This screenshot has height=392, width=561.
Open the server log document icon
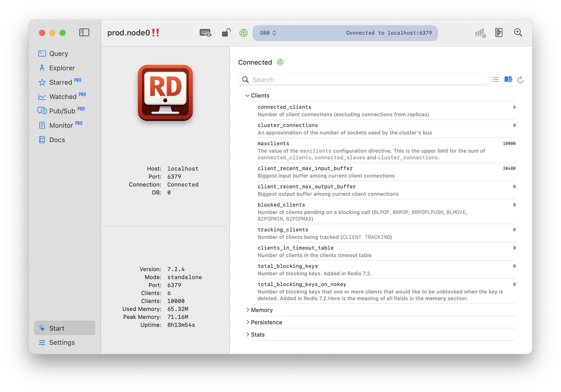coord(499,32)
